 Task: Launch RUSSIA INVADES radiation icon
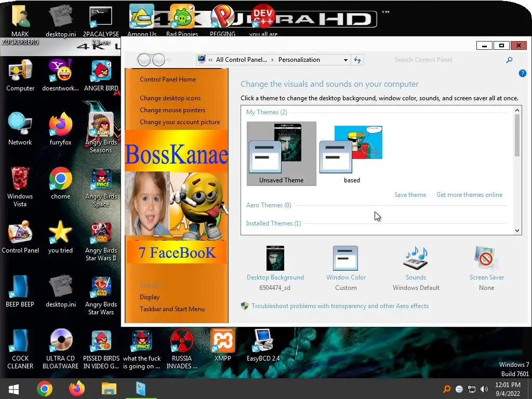coord(182,349)
